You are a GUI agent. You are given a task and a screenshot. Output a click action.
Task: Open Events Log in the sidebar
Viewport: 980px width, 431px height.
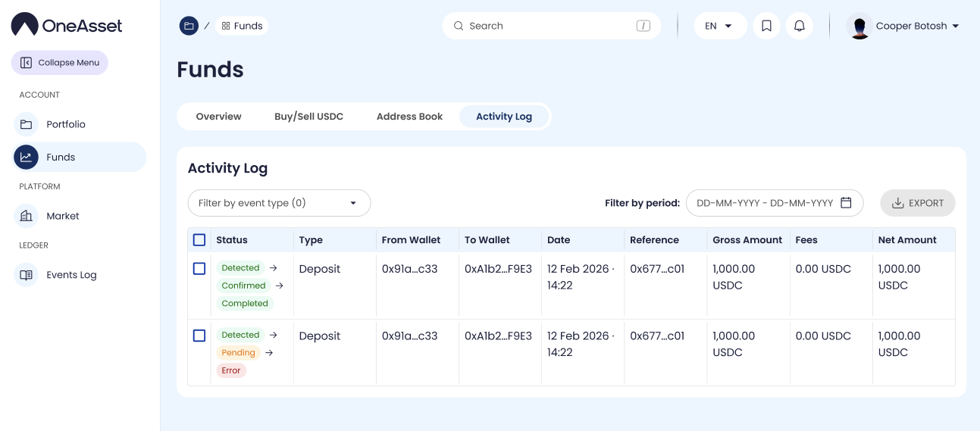(x=71, y=275)
